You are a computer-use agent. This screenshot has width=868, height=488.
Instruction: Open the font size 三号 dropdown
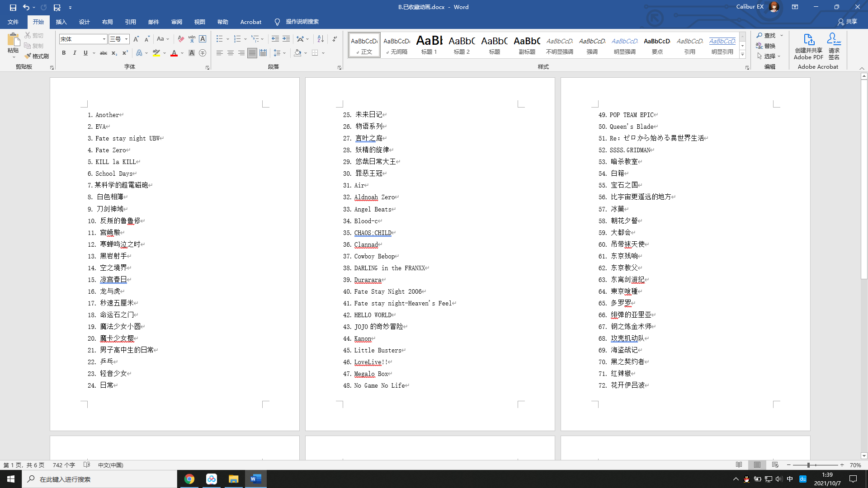tap(127, 39)
